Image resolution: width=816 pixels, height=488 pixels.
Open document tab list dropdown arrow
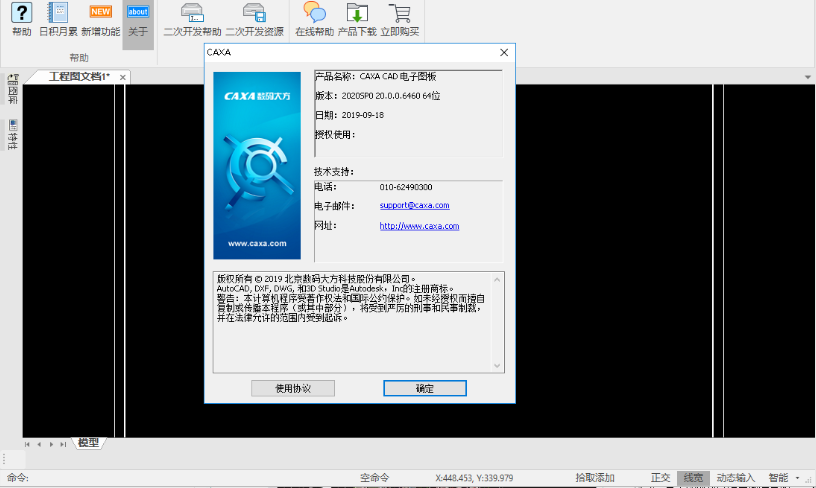[x=808, y=77]
